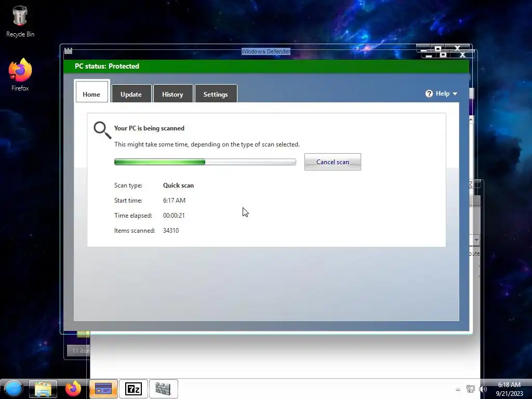
Task: Click the Help question mark icon
Action: coord(429,94)
